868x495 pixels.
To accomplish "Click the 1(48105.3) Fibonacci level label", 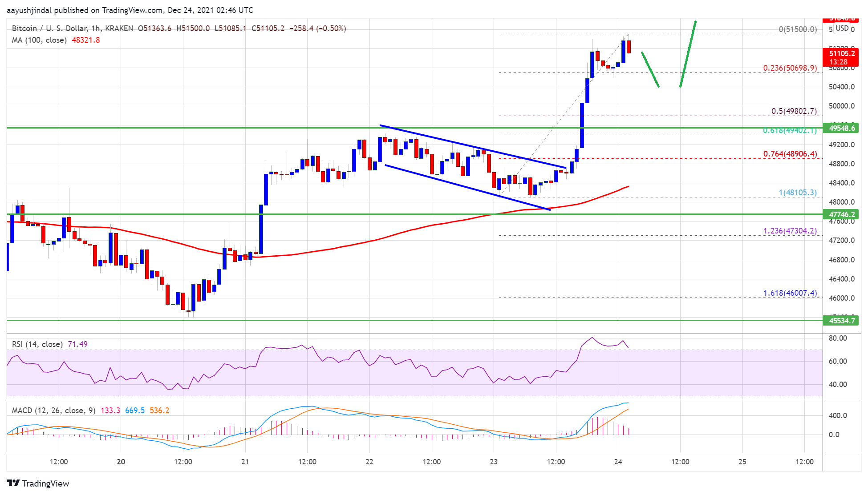I will click(x=797, y=193).
